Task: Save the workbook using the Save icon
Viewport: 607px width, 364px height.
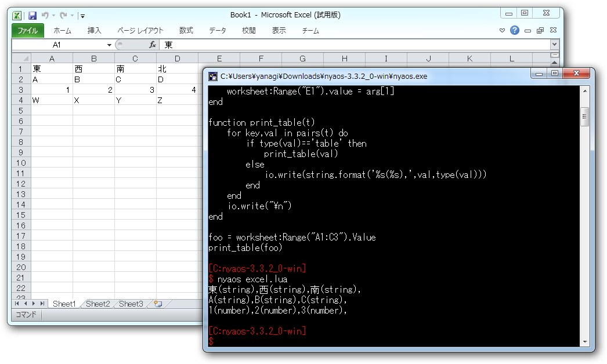Action: pyautogui.click(x=32, y=16)
